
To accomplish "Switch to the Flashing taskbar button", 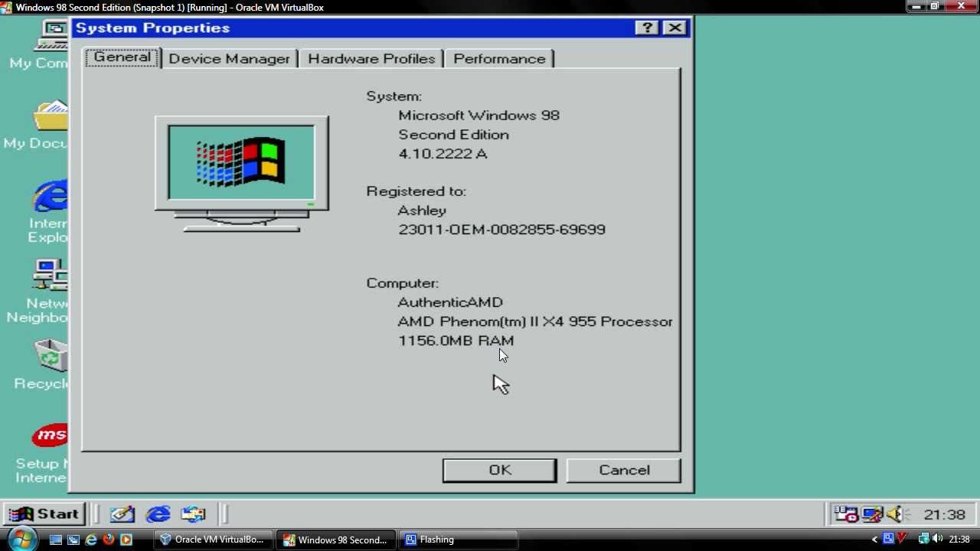I will click(x=459, y=540).
